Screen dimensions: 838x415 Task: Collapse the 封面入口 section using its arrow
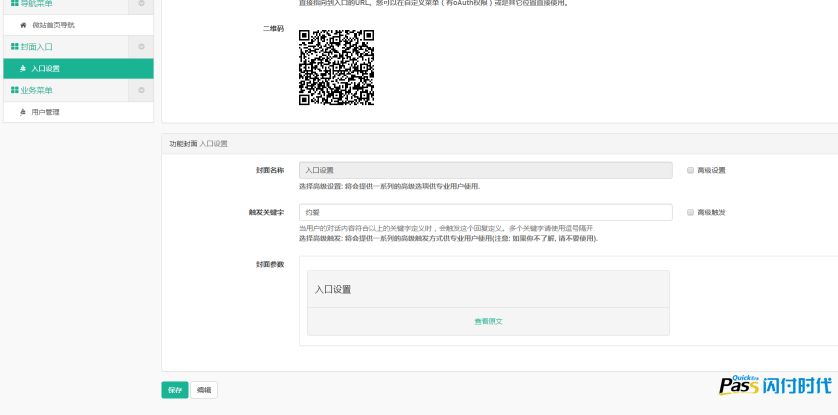tap(141, 47)
